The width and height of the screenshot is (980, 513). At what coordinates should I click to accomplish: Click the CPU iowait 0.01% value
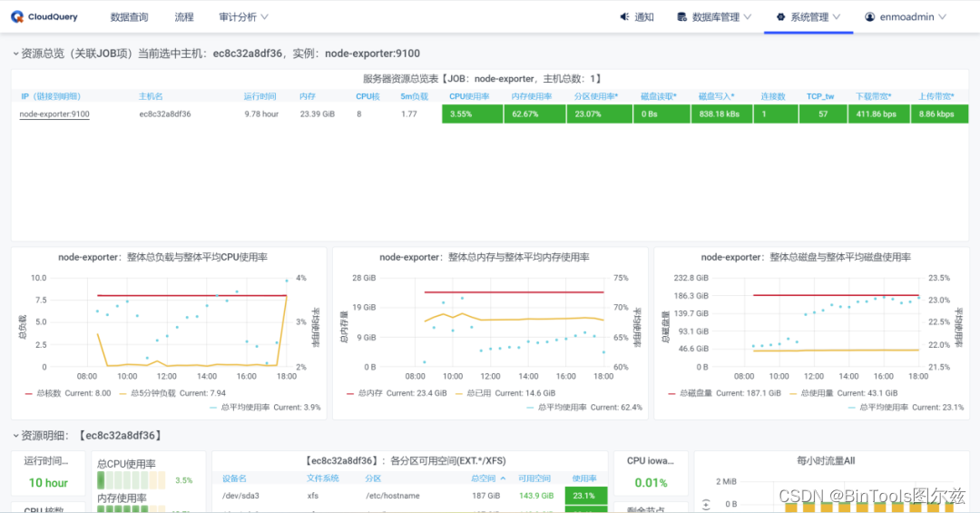(x=651, y=483)
